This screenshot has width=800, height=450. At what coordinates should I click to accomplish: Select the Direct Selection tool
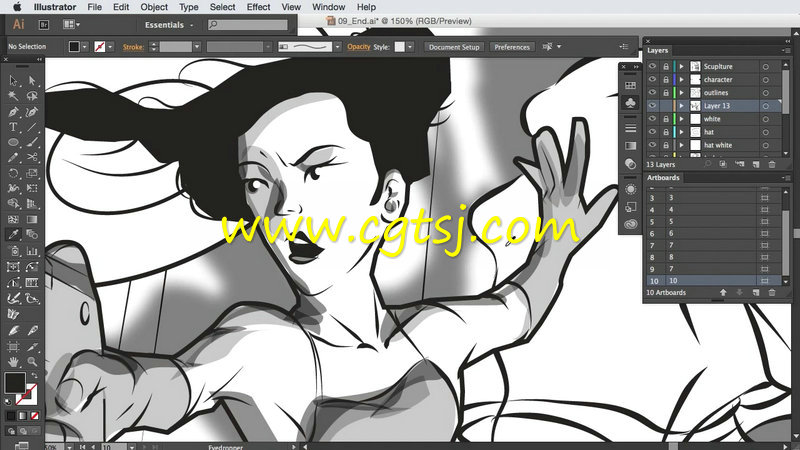pyautogui.click(x=32, y=81)
